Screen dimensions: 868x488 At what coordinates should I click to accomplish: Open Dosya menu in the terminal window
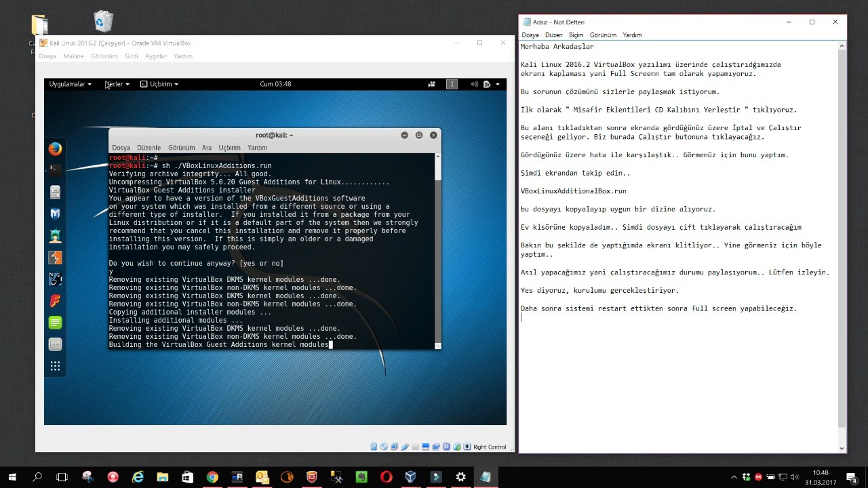(x=121, y=147)
